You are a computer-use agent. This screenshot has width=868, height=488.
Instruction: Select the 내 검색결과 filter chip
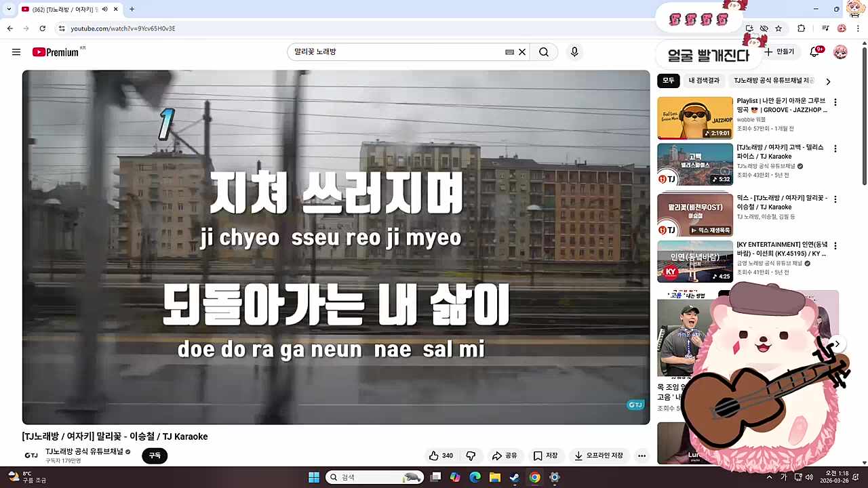click(x=704, y=81)
